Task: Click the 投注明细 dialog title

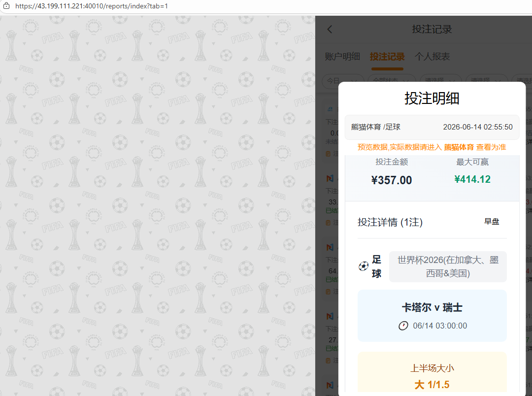Action: (x=432, y=99)
